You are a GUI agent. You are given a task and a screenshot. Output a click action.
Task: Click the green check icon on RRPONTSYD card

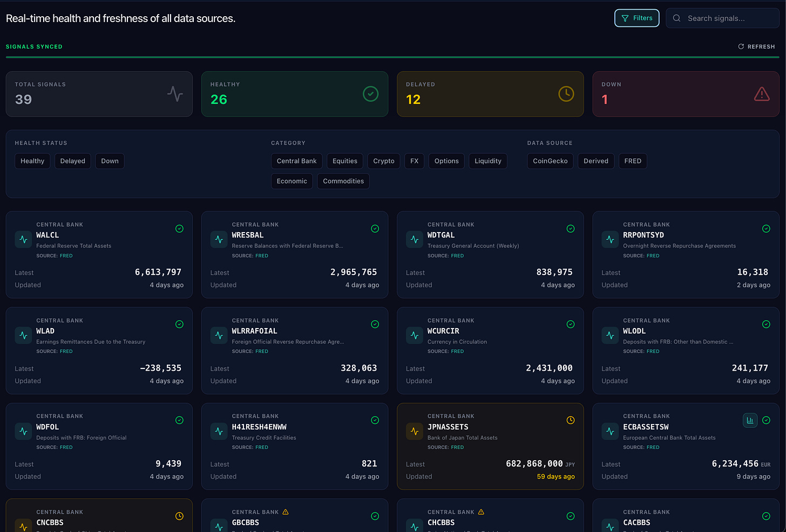[766, 229]
